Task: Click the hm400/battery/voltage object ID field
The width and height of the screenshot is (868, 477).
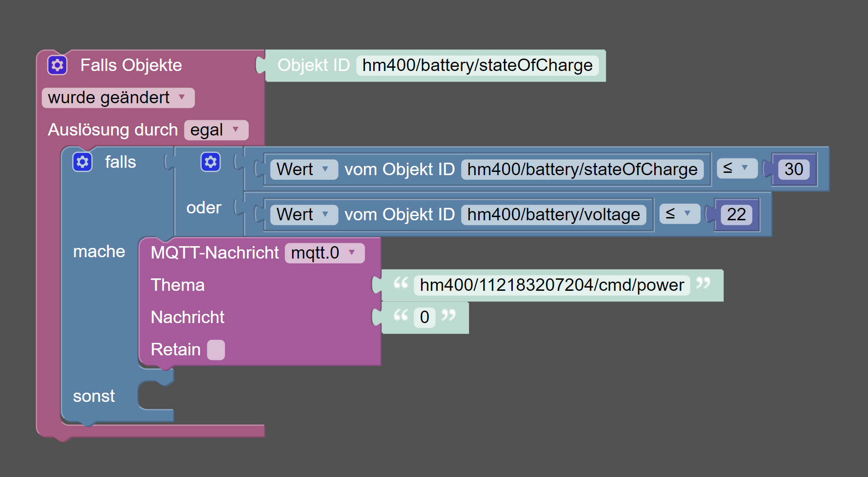Action: pos(554,215)
